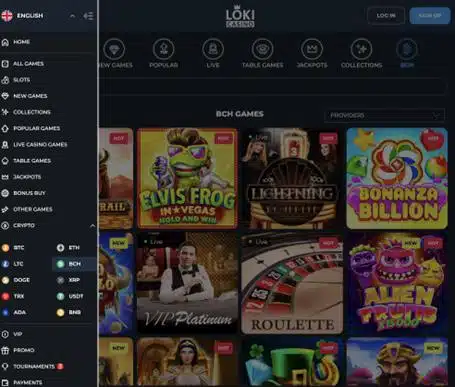
Task: Open the Collections category icon
Action: [x=361, y=49]
